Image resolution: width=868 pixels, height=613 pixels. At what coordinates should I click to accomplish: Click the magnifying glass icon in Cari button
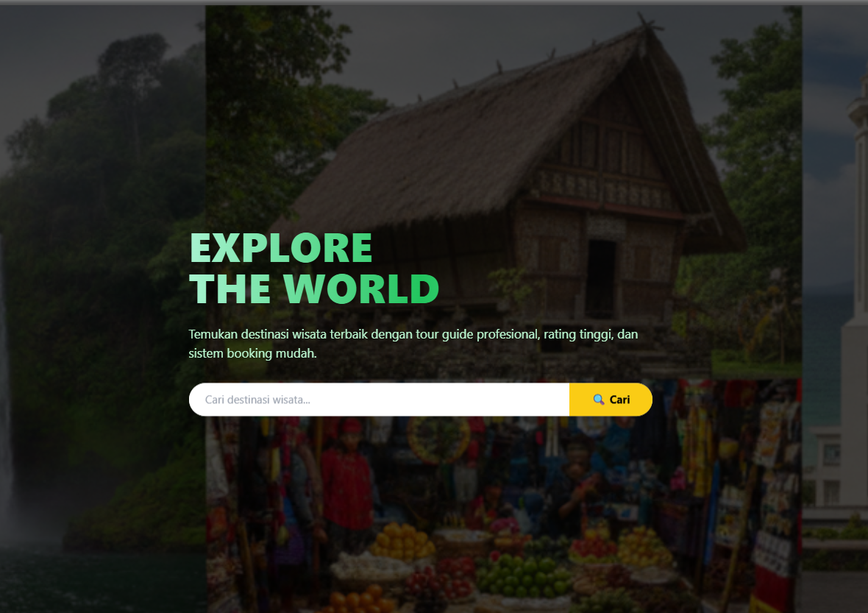tap(599, 400)
